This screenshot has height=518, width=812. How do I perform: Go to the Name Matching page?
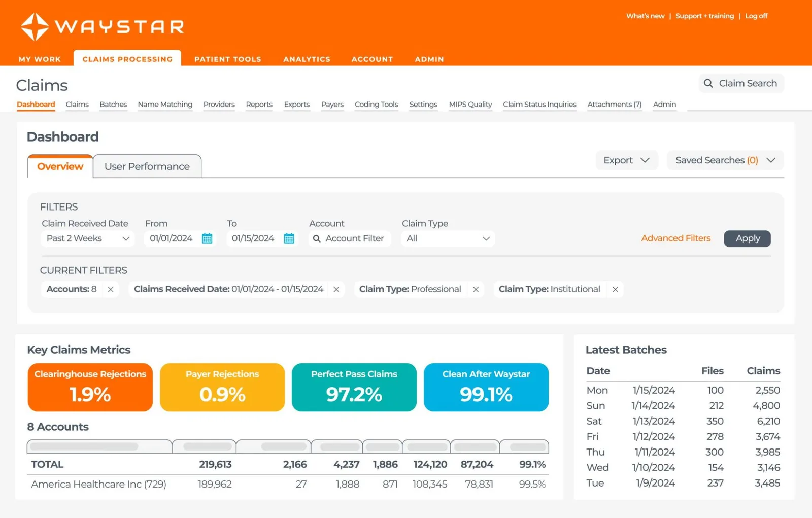point(165,105)
